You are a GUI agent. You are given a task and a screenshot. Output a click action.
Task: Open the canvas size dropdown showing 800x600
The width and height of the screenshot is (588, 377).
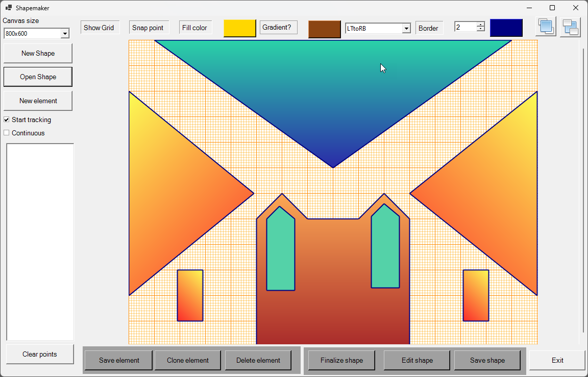click(x=65, y=33)
